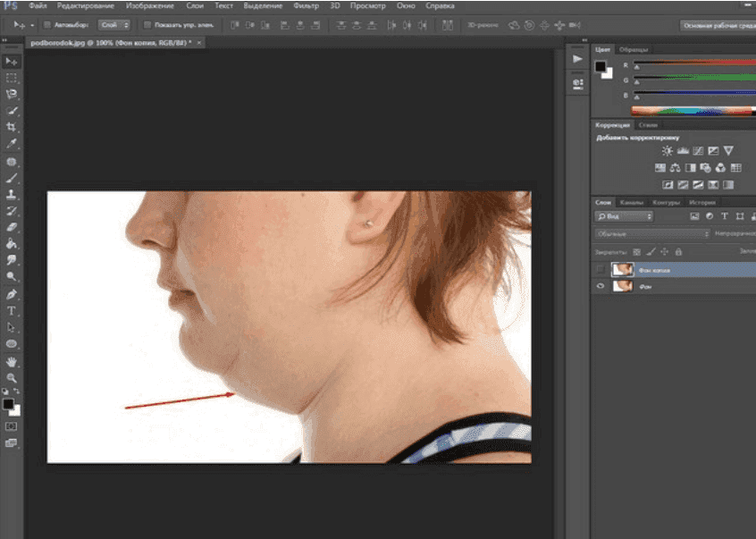Open the layer filter Вид dropdown
The height and width of the screenshot is (539, 756).
(625, 216)
